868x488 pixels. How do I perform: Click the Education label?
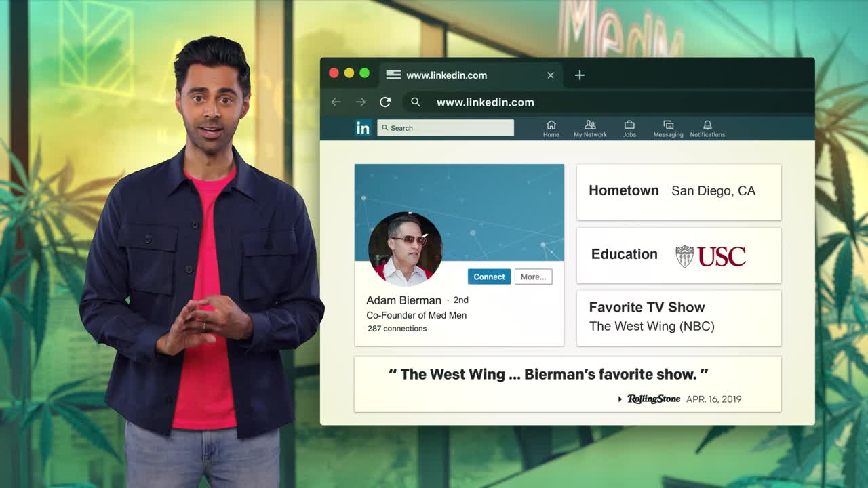click(624, 254)
